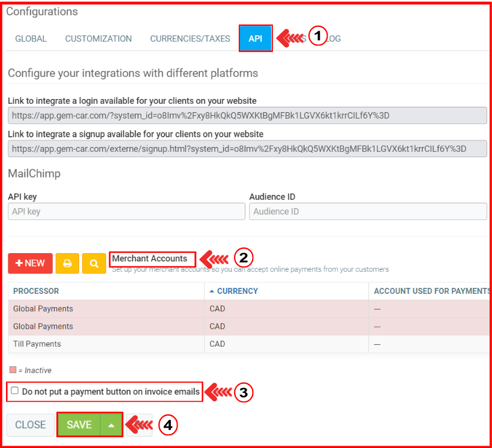Click the ACCOUNT USED FOR PAYMENTS column header
This screenshot has height=448, width=492.
point(431,291)
